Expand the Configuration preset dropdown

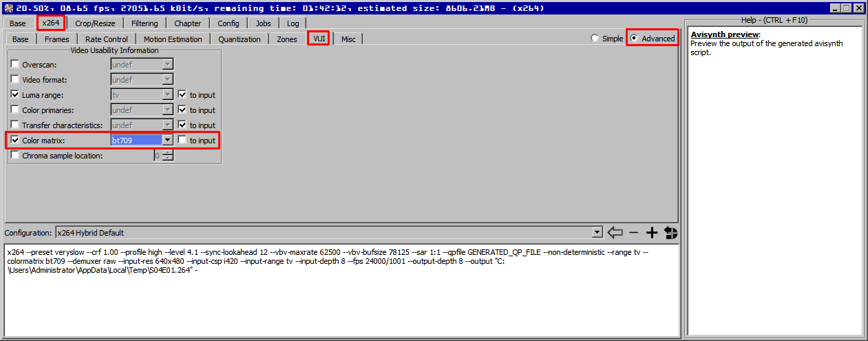point(596,233)
